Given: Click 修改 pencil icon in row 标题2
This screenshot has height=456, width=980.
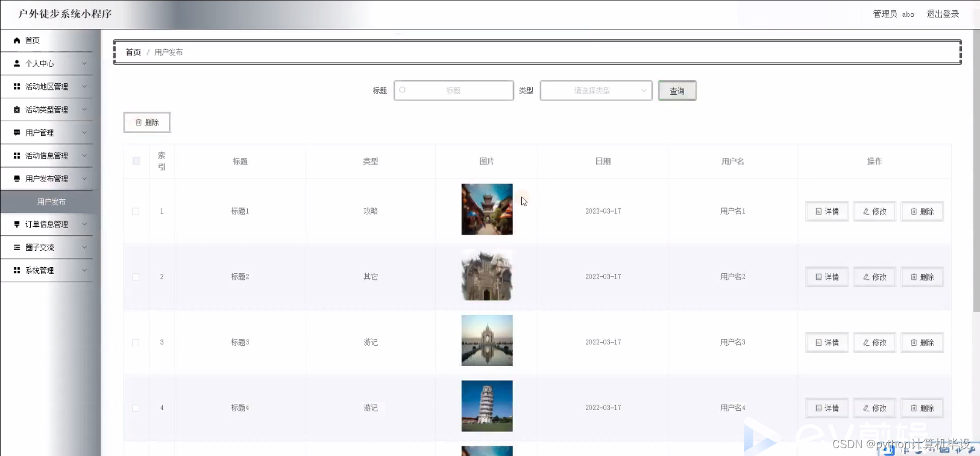Looking at the screenshot, I should tap(866, 277).
